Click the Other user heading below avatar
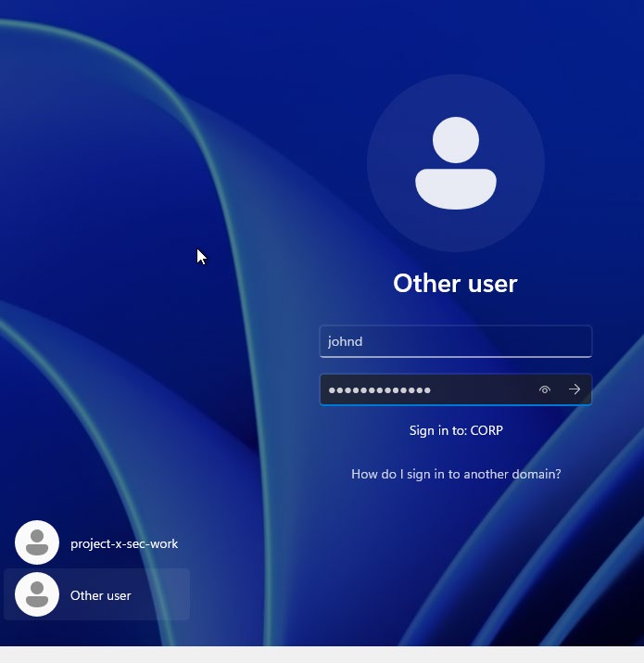The width and height of the screenshot is (644, 663). [x=455, y=283]
